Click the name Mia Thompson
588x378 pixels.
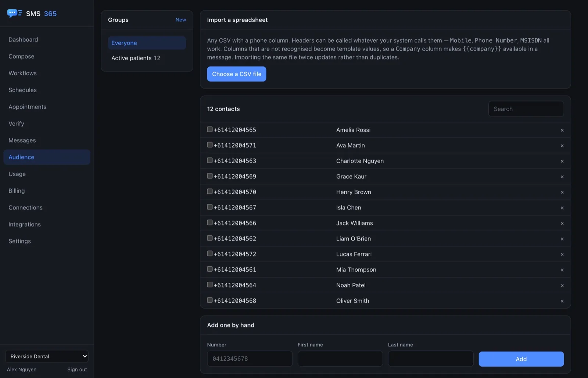click(356, 270)
